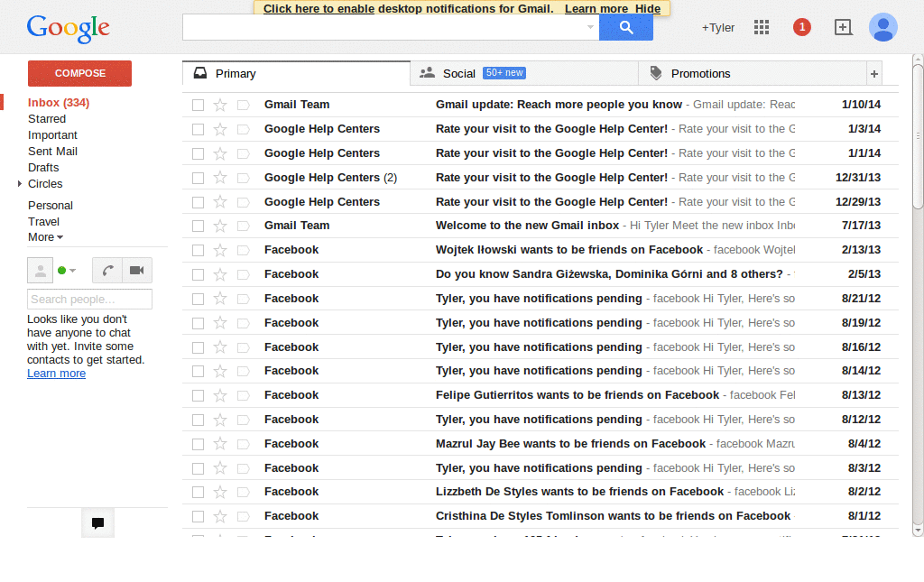Click the share plus box icon
The image size is (924, 582).
tap(844, 27)
